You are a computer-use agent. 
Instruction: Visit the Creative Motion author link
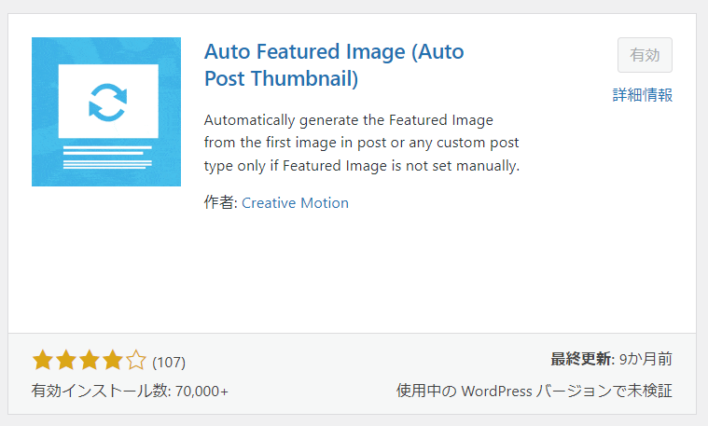[x=295, y=203]
